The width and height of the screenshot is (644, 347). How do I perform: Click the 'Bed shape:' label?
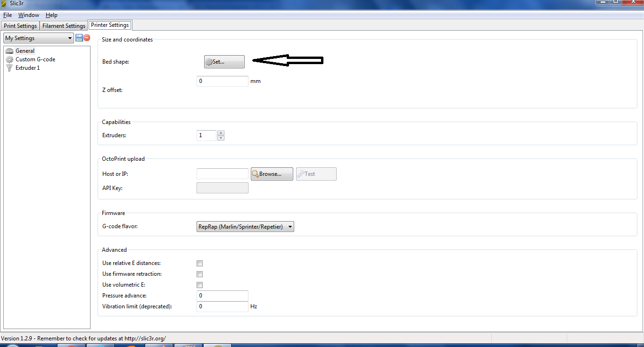click(116, 62)
